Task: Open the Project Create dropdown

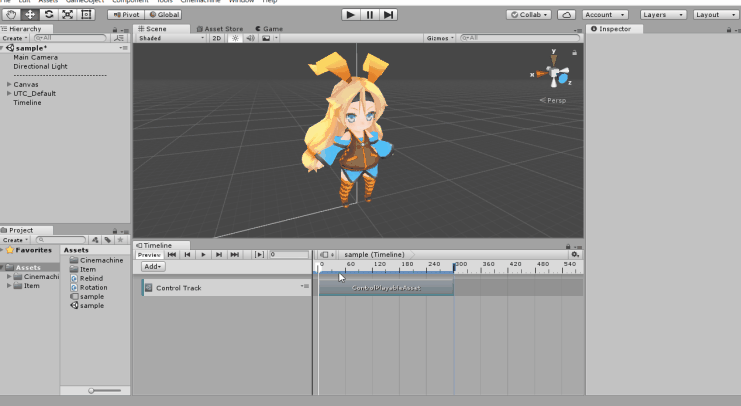Action: pos(15,240)
